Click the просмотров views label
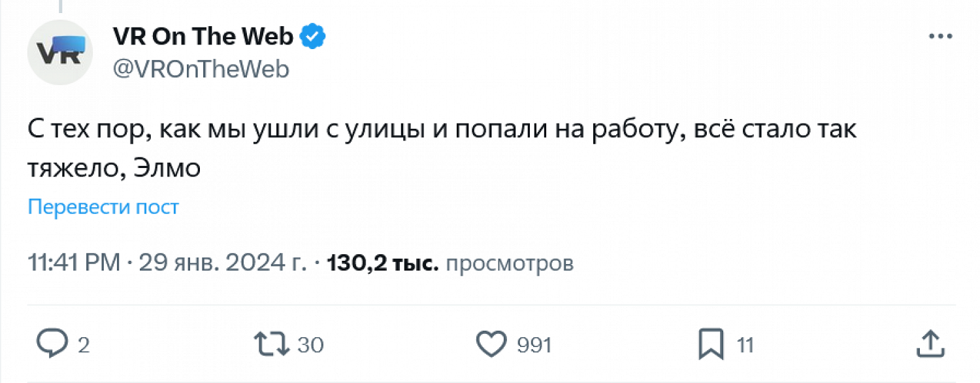 pyautogui.click(x=509, y=263)
